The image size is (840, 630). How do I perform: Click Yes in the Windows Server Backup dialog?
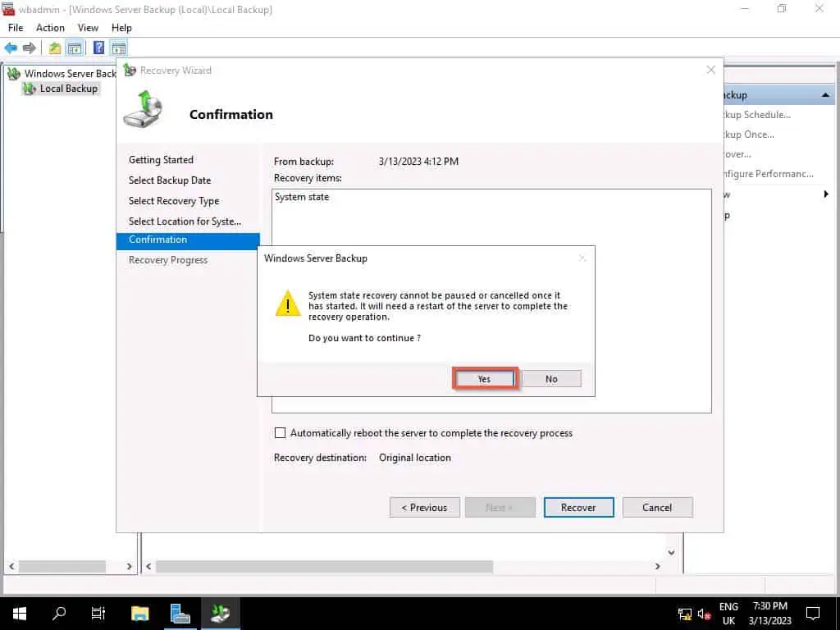[x=485, y=379]
